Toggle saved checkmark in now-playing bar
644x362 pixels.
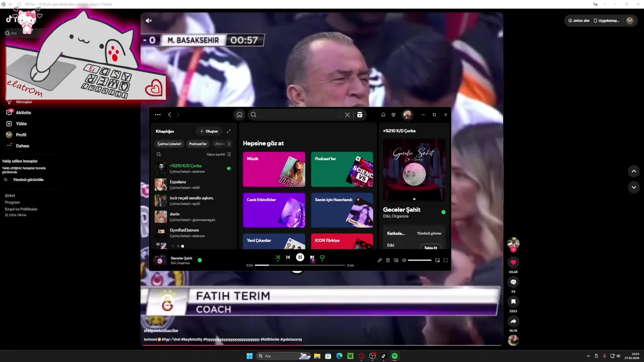pyautogui.click(x=200, y=260)
